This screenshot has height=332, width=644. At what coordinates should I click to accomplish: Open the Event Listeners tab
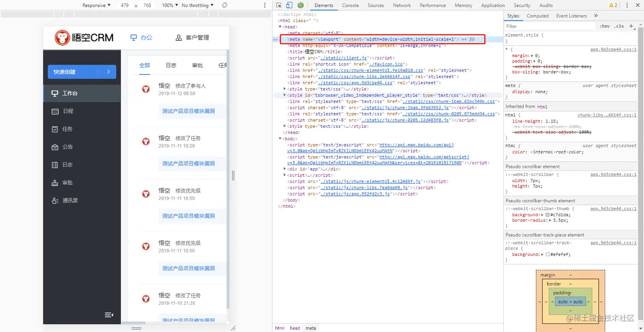point(571,16)
